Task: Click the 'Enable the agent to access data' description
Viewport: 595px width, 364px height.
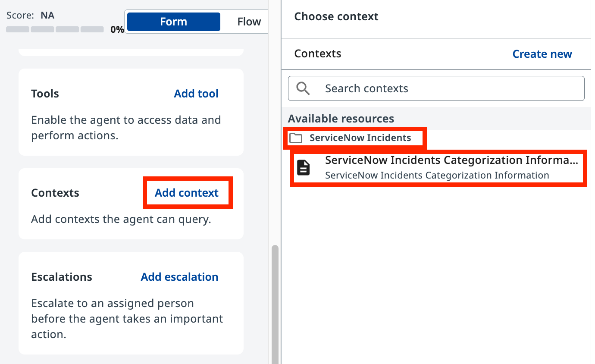Action: (126, 128)
